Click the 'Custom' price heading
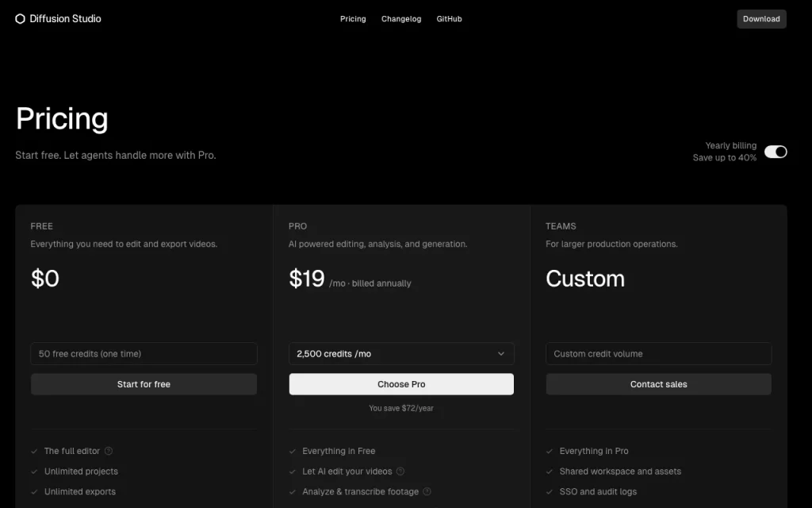 (585, 279)
